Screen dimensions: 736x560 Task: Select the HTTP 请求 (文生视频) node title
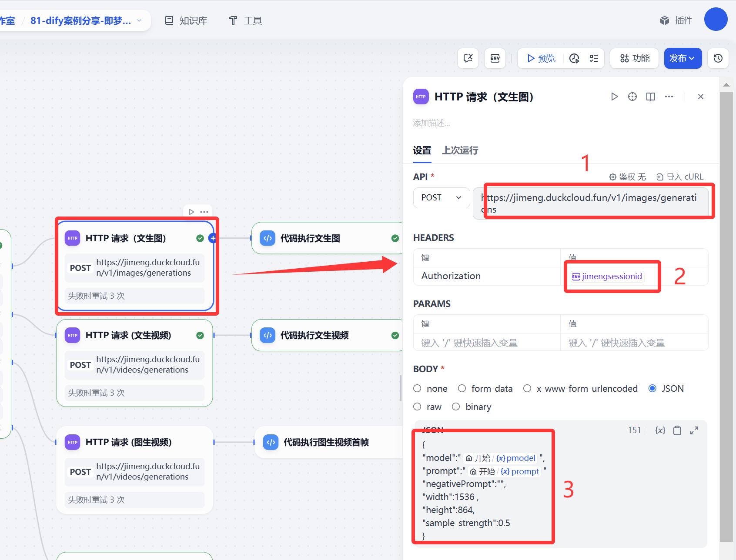tap(128, 335)
